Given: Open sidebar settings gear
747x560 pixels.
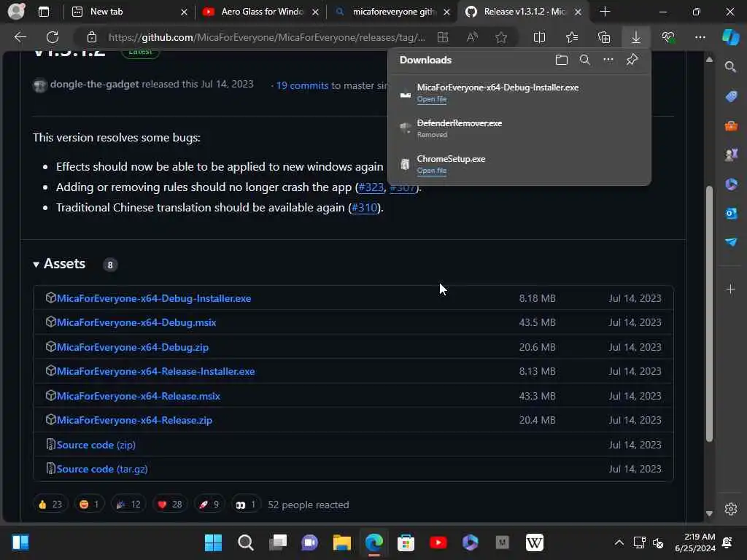Looking at the screenshot, I should 731,509.
